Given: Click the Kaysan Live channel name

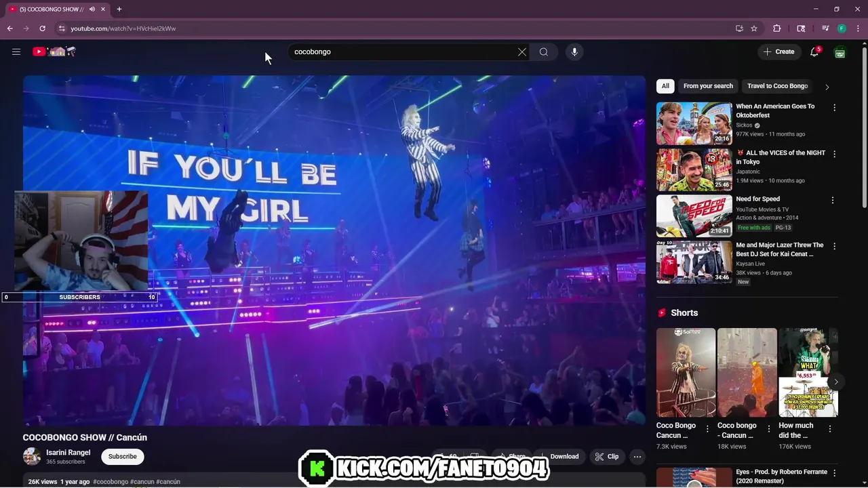Looking at the screenshot, I should click(750, 264).
